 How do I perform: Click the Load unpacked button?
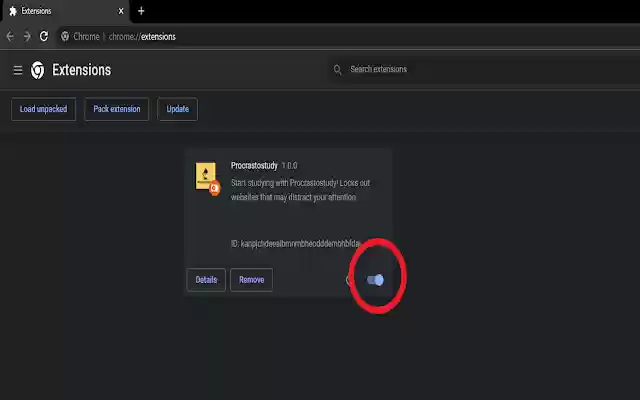43,109
